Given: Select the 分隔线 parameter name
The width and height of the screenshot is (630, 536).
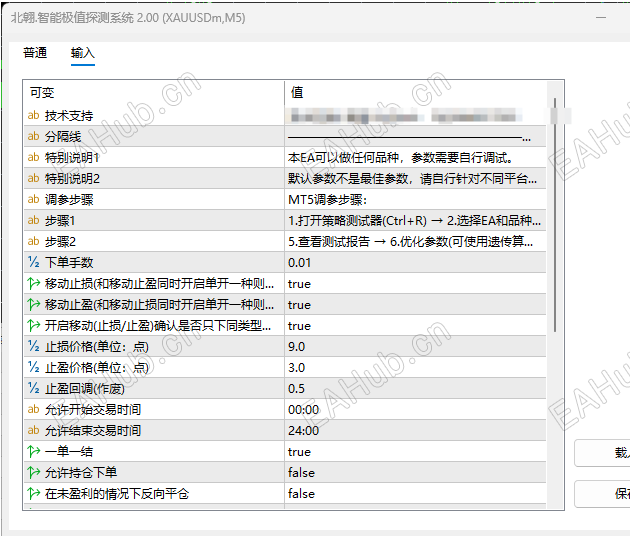Looking at the screenshot, I should pyautogui.click(x=63, y=137).
